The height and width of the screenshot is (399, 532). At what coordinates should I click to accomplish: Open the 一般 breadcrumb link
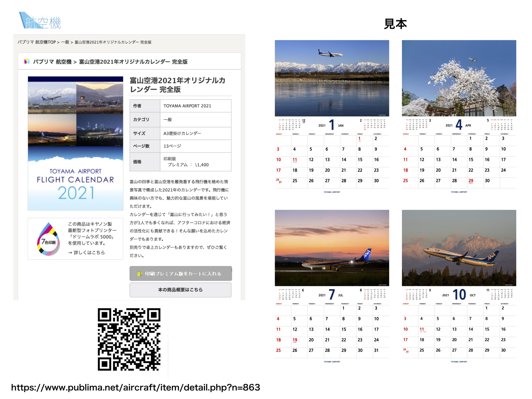65,42
